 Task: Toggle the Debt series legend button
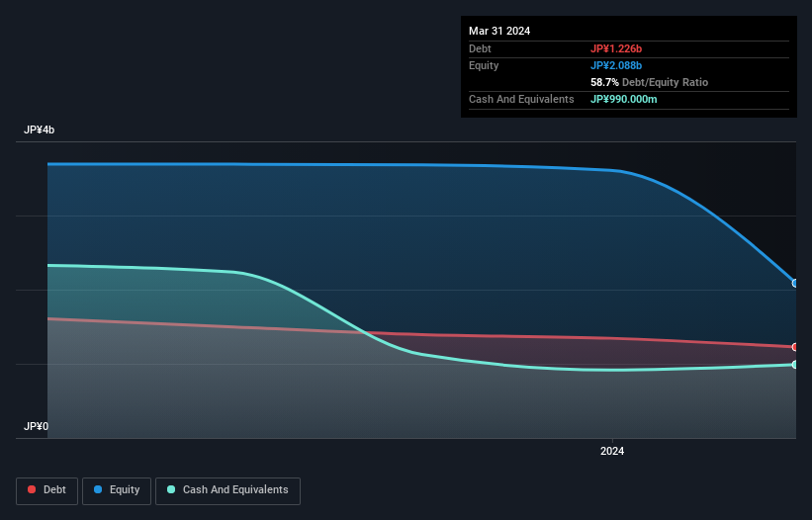pyautogui.click(x=46, y=490)
